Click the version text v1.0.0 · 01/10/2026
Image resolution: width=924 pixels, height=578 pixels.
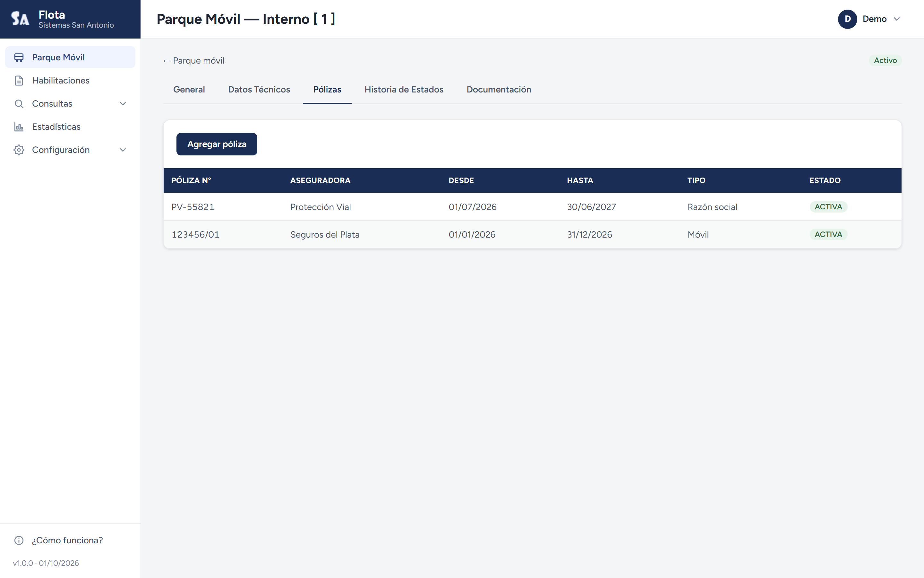coord(46,563)
